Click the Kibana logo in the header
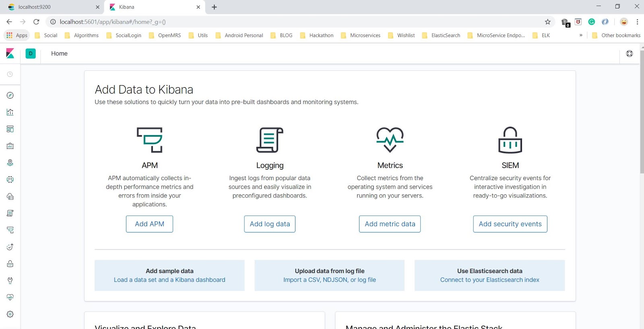Image resolution: width=644 pixels, height=329 pixels. 10,53
